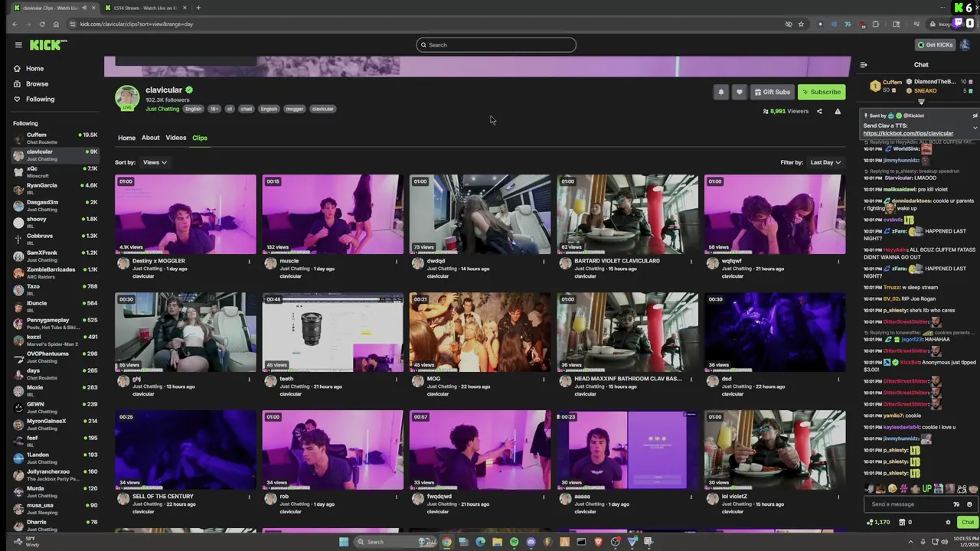Go to Home in the sidebar

click(34, 69)
